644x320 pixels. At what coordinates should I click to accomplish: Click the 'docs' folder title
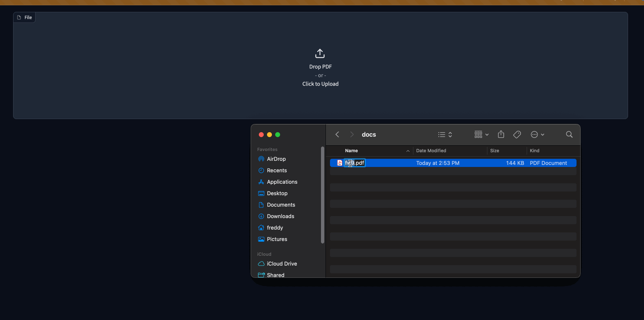tap(369, 135)
